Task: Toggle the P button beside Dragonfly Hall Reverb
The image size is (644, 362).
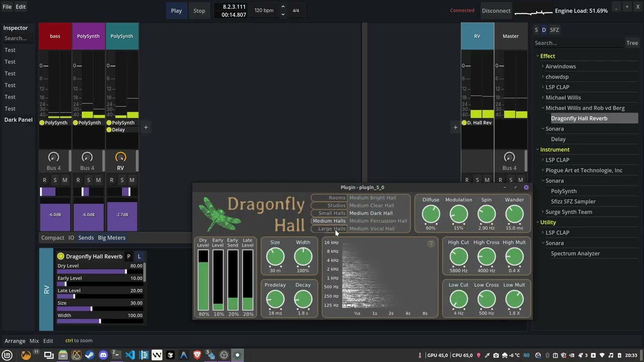Action: pyautogui.click(x=128, y=256)
